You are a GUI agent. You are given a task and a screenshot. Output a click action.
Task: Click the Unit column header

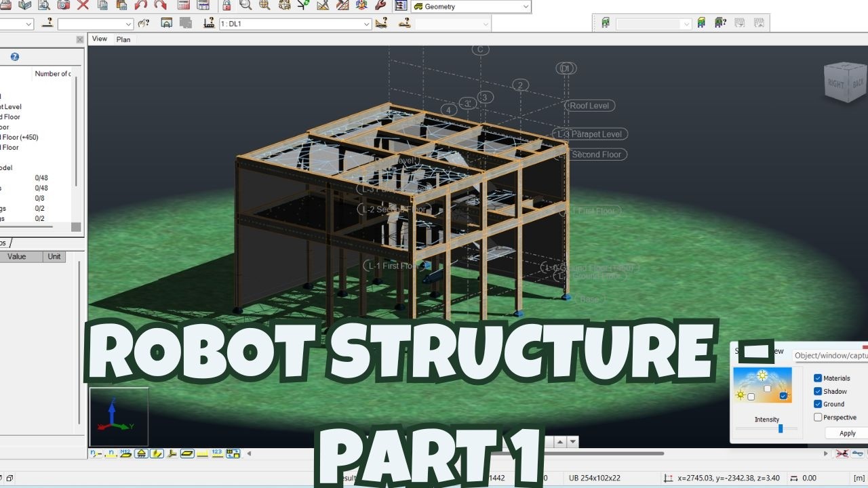pyautogui.click(x=54, y=257)
